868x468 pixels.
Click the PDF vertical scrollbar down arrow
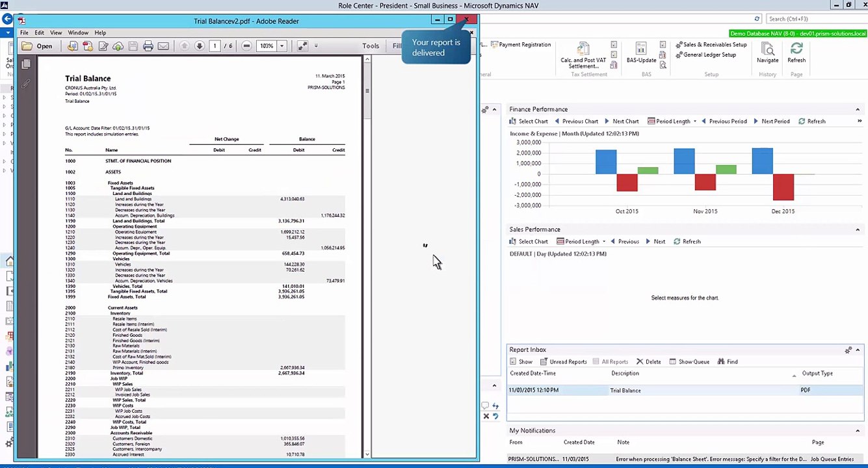(x=367, y=454)
